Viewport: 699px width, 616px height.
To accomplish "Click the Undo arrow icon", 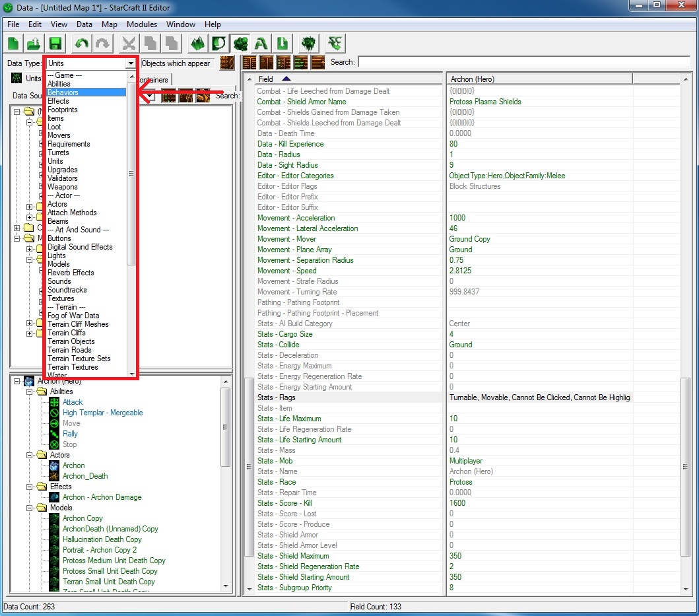I will (x=81, y=44).
